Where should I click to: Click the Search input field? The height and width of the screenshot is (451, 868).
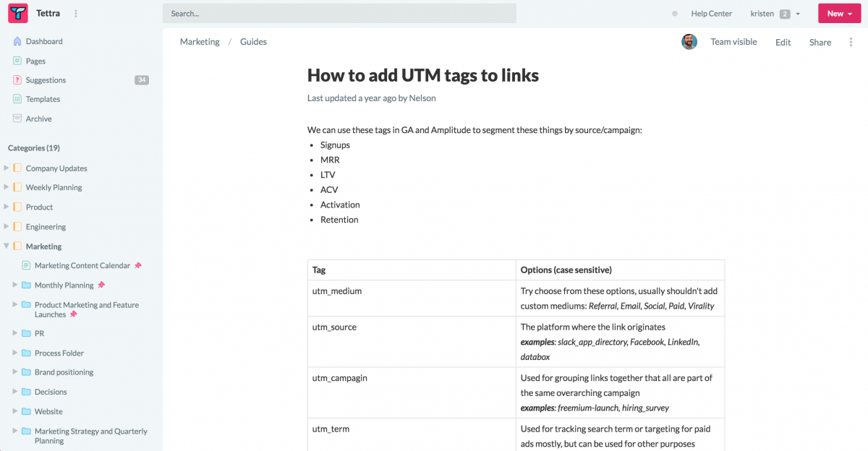click(339, 13)
